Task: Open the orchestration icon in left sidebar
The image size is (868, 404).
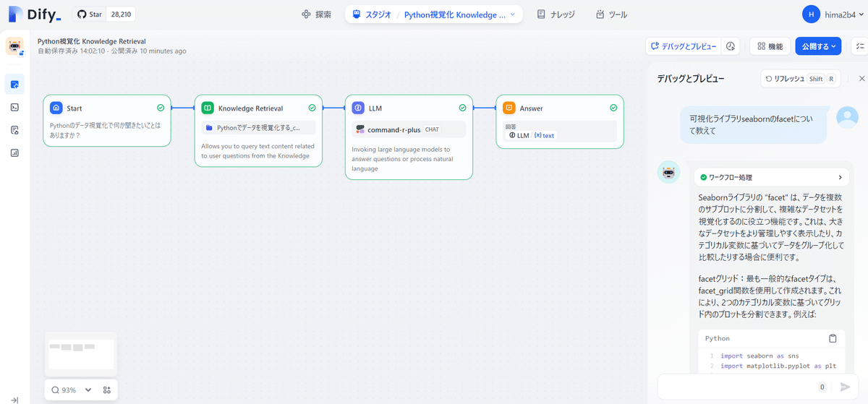Action: 14,84
